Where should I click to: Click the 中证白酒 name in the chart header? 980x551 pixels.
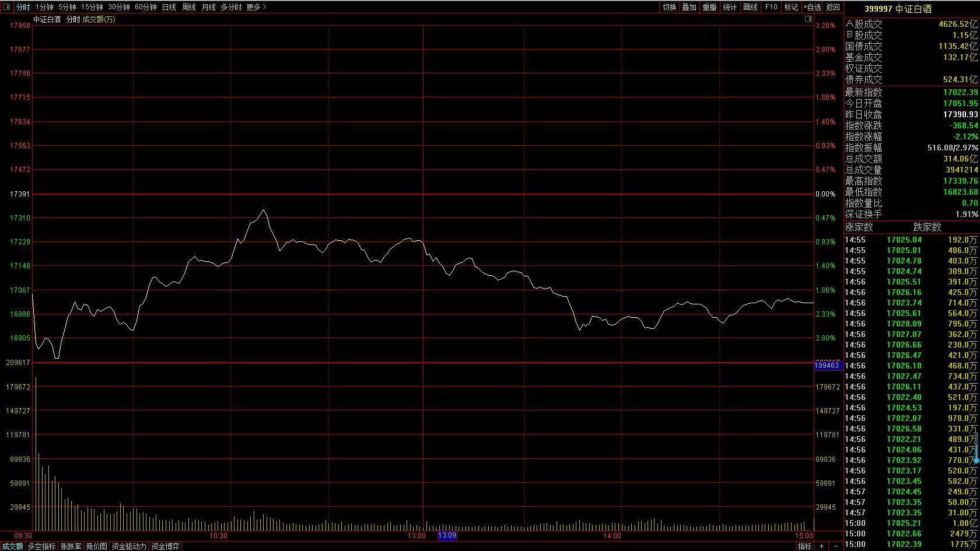pyautogui.click(x=47, y=19)
